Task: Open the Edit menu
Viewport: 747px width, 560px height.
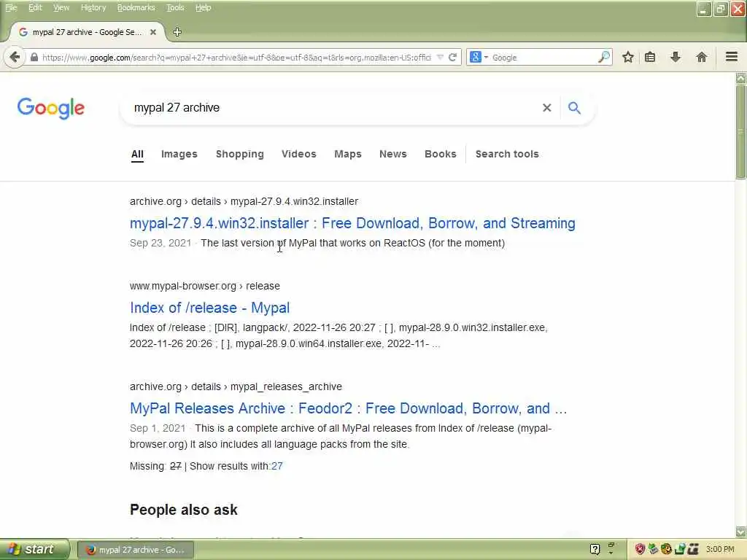Action: coord(35,7)
